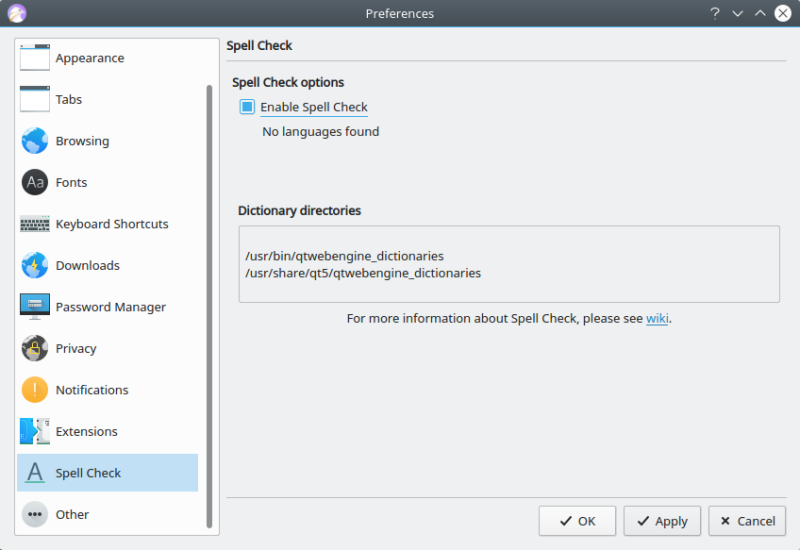Click the Extensions puzzle icon
Screen dimensions: 800x550
[x=35, y=431]
